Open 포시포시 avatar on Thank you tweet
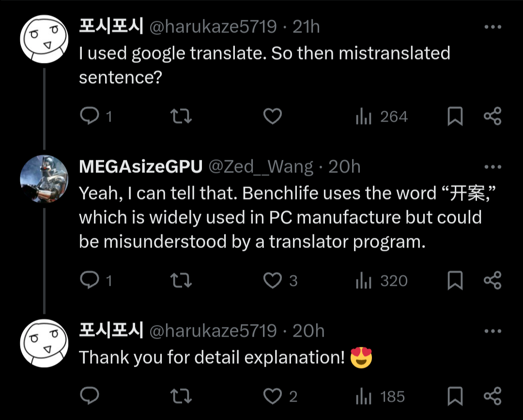Viewport: 523px width, 420px height. pyautogui.click(x=44, y=343)
